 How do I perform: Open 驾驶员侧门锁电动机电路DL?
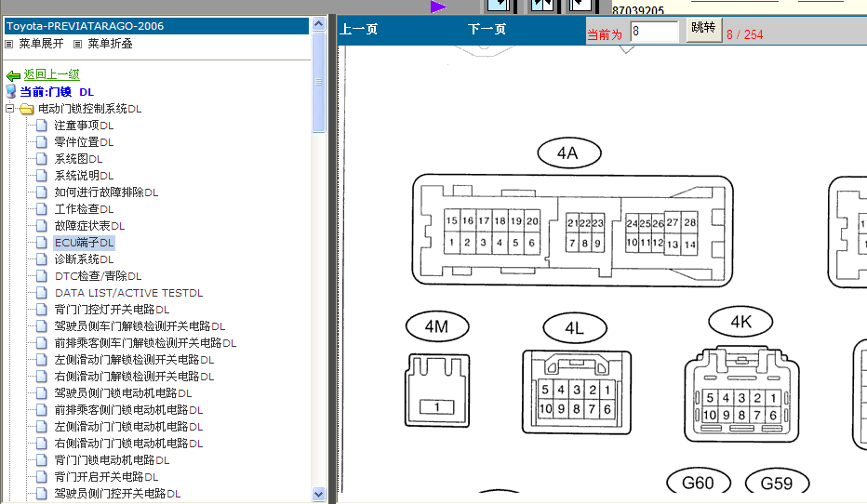pos(123,393)
